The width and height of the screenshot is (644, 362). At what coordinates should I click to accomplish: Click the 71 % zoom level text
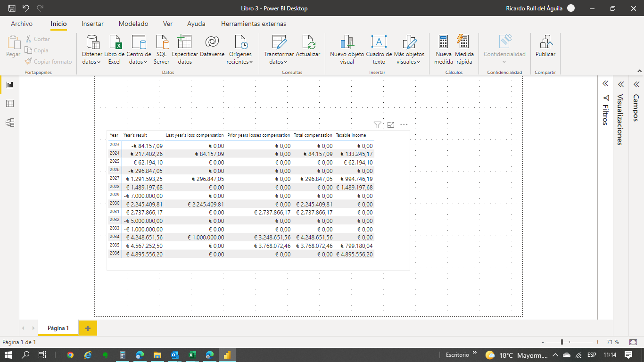[613, 342]
